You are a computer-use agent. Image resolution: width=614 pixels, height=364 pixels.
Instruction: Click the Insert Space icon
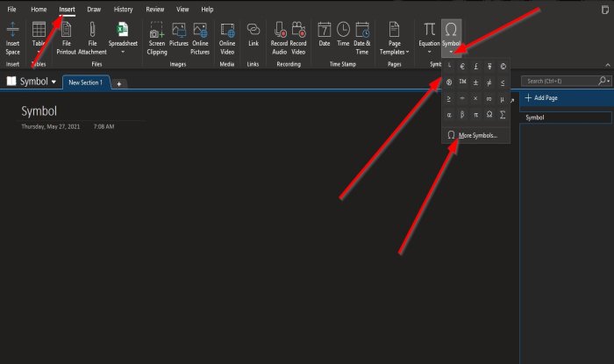pos(12,29)
